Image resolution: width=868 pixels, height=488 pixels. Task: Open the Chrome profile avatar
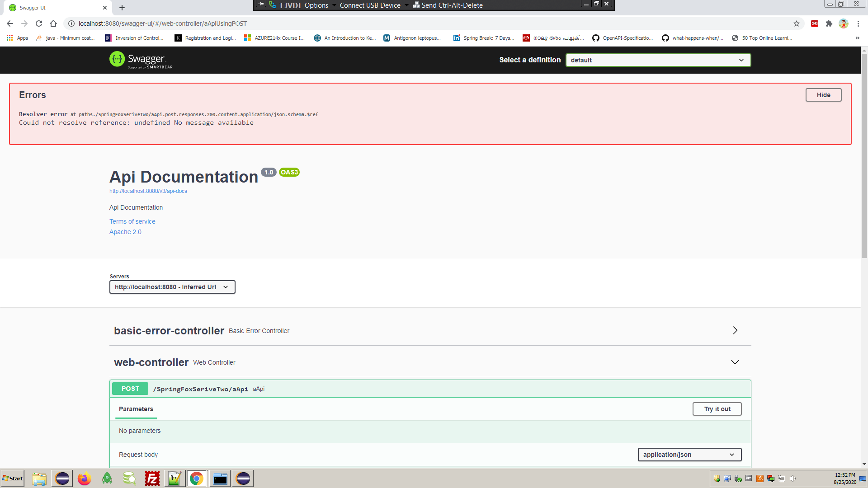point(844,23)
